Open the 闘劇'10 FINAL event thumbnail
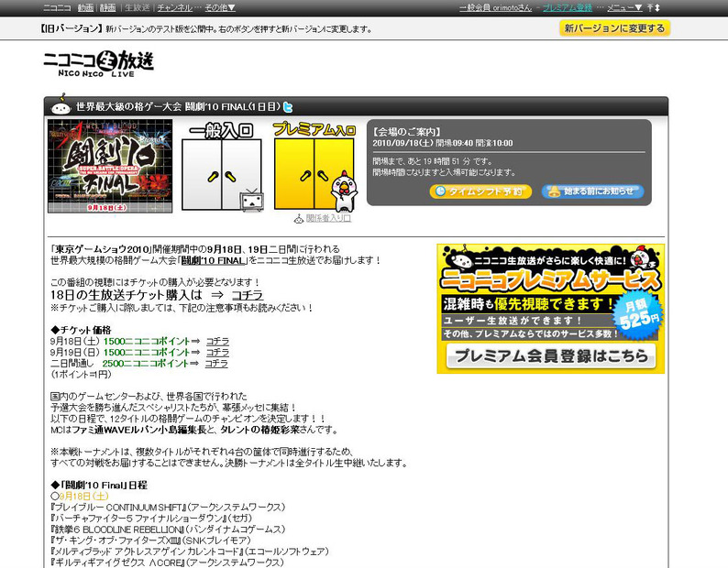The height and width of the screenshot is (568, 728). click(x=110, y=166)
